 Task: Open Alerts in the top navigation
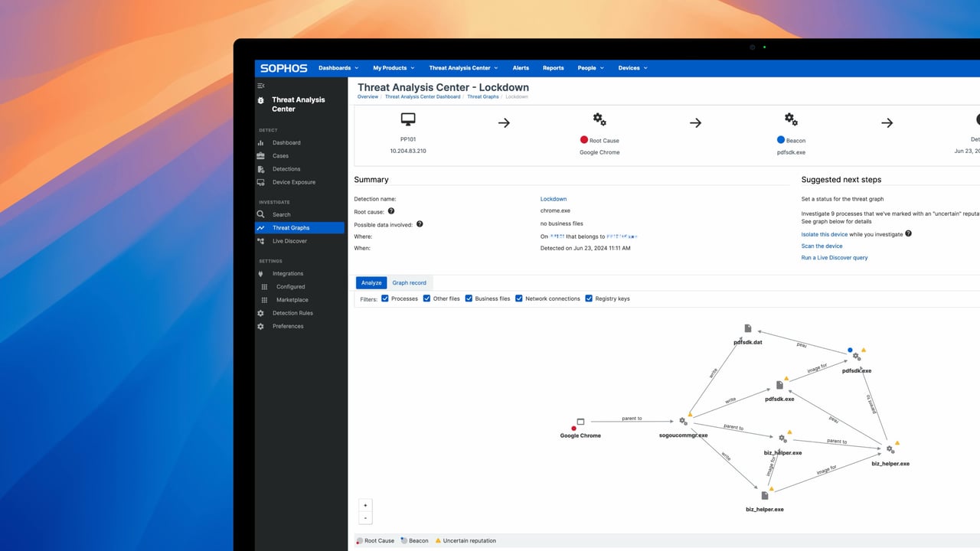[521, 68]
